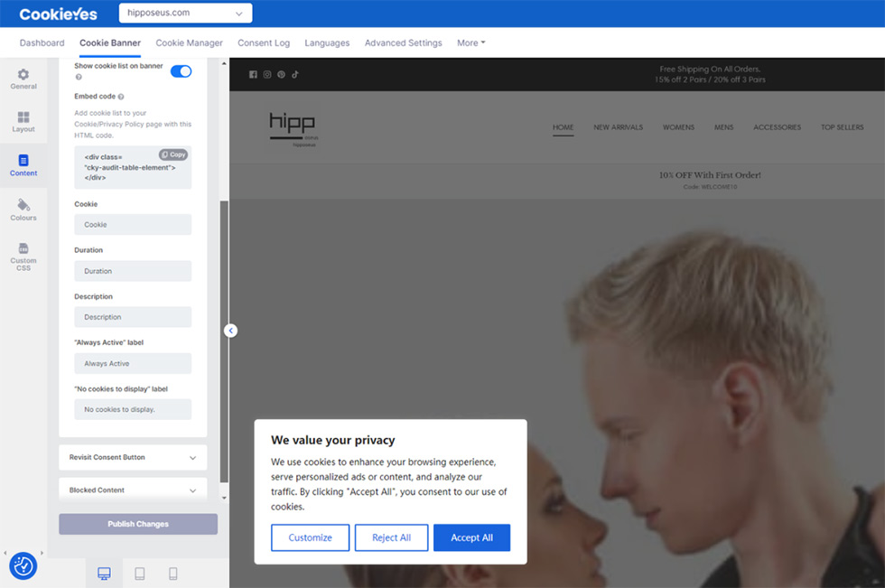Viewport: 885px width, 588px height.
Task: Switch preview to desktop view icon
Action: (x=104, y=574)
